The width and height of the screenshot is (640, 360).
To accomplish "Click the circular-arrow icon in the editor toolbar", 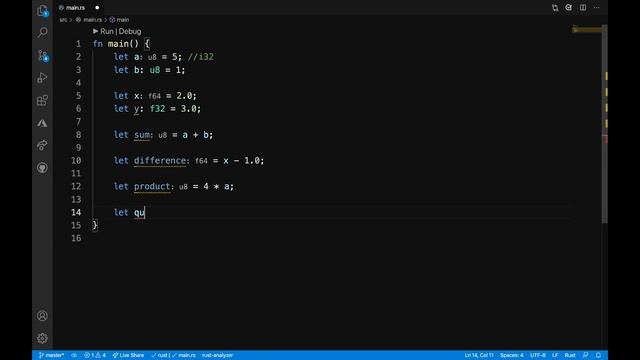I will point(569,8).
